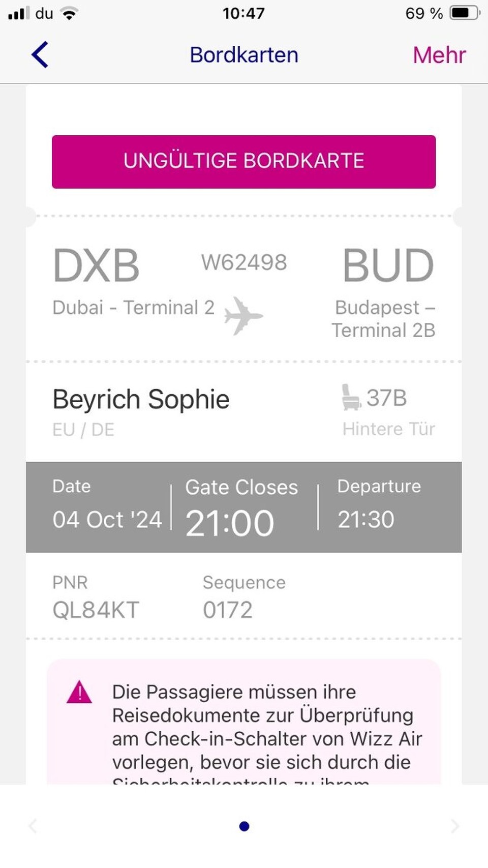
Task: Select the PNR code QL84KT
Action: (x=96, y=610)
